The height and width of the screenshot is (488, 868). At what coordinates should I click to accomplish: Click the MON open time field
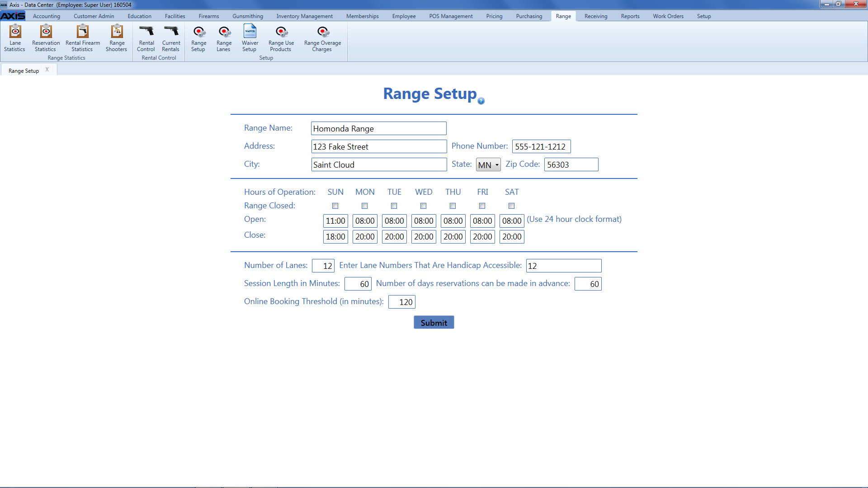(365, 221)
